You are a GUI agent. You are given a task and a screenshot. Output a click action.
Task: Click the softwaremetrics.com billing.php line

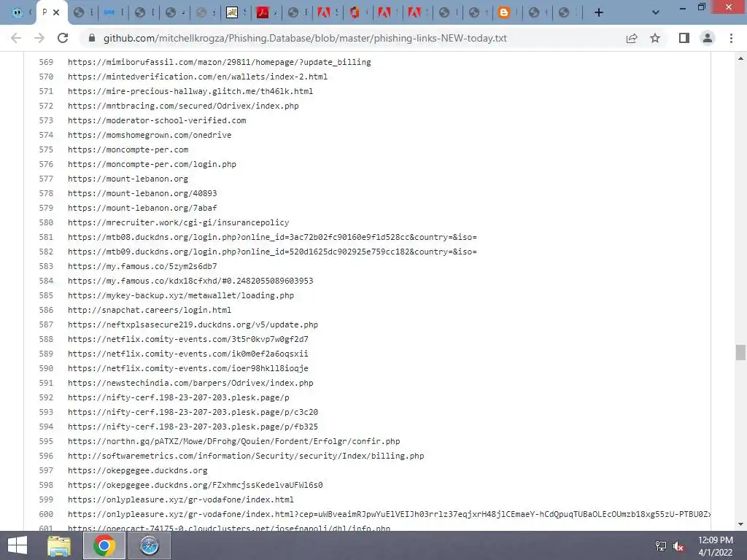click(x=246, y=456)
